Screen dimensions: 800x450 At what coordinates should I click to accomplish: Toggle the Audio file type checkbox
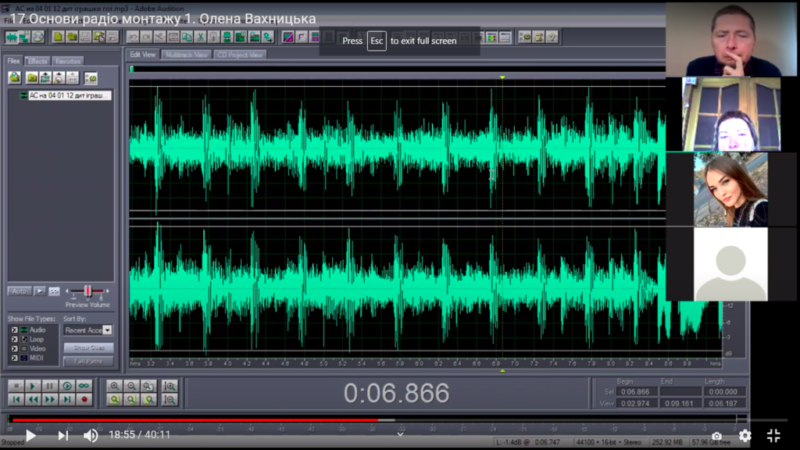pos(14,330)
